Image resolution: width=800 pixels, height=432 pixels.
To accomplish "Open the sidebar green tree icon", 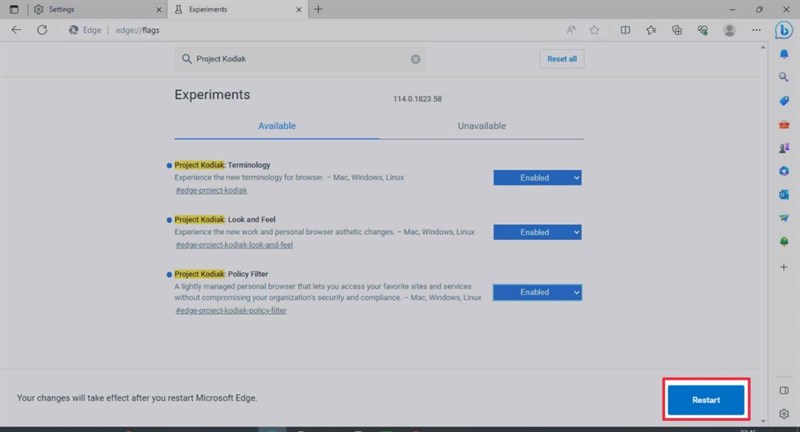I will [x=784, y=241].
